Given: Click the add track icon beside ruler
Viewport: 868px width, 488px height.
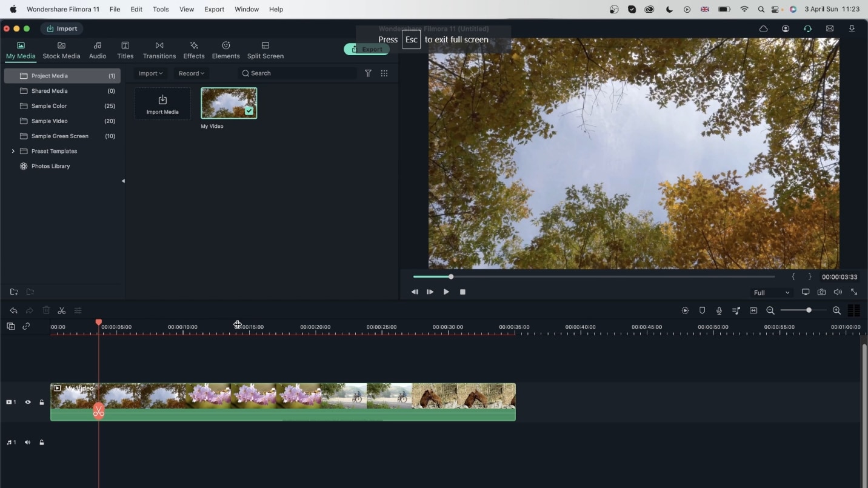Looking at the screenshot, I should (11, 326).
